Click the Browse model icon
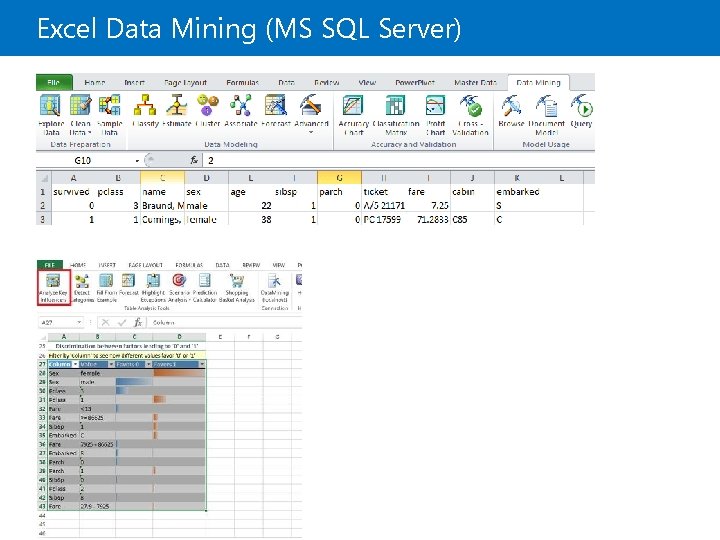This screenshot has width=720, height=540. point(511,111)
